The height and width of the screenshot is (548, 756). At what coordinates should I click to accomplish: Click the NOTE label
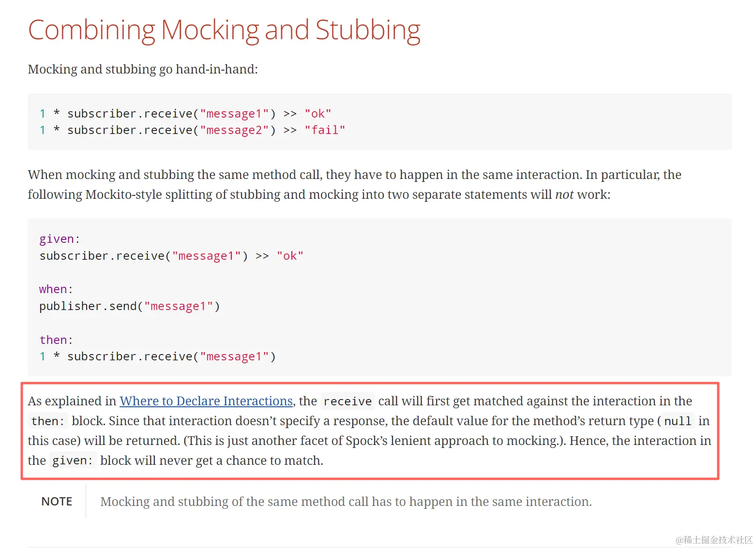(x=57, y=502)
